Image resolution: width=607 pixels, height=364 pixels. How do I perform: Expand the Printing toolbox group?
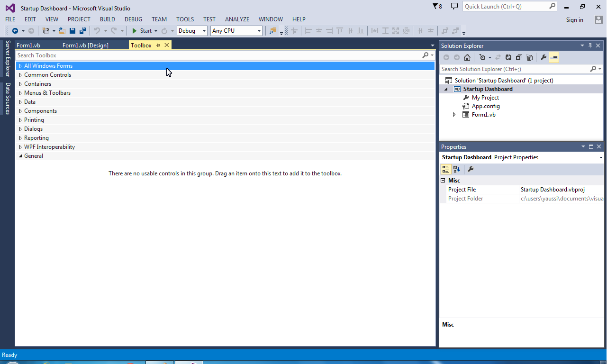pyautogui.click(x=20, y=120)
